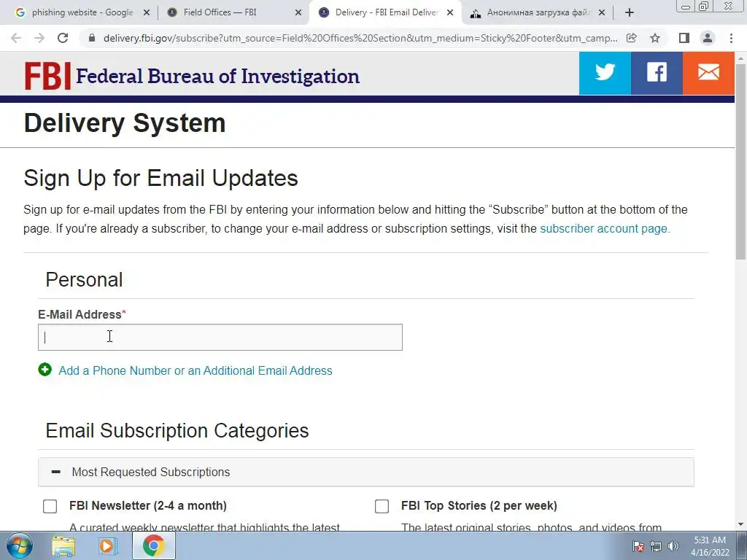
Task: Click Email Subscription Categories heading
Action: (x=177, y=430)
